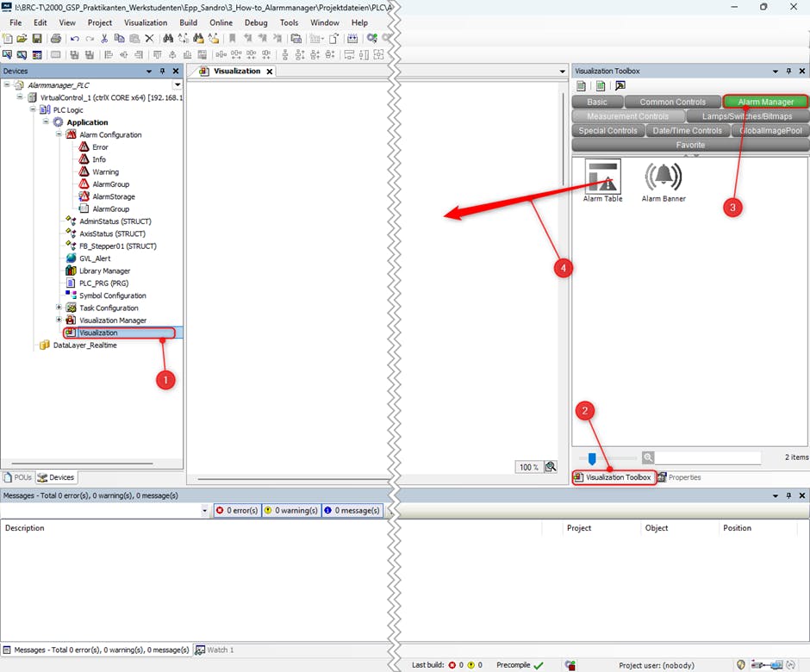Image resolution: width=810 pixels, height=672 pixels.
Task: Collapse the Alarm Configuration tree node
Action: (58, 135)
